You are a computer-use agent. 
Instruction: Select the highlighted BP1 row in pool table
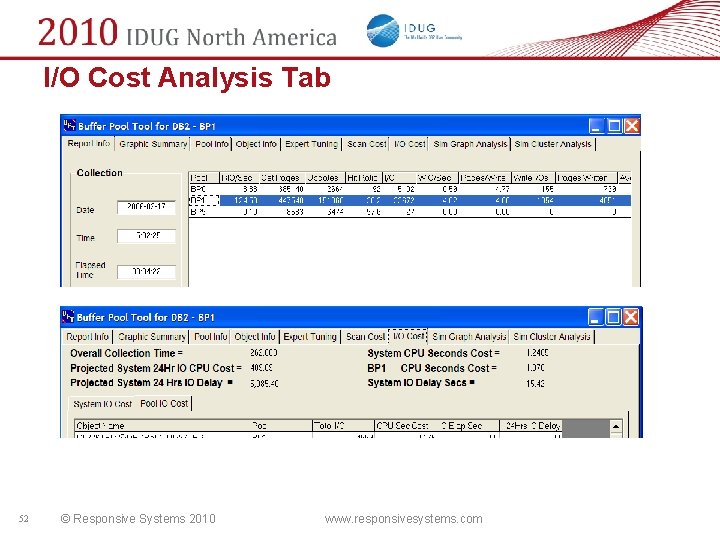410,200
